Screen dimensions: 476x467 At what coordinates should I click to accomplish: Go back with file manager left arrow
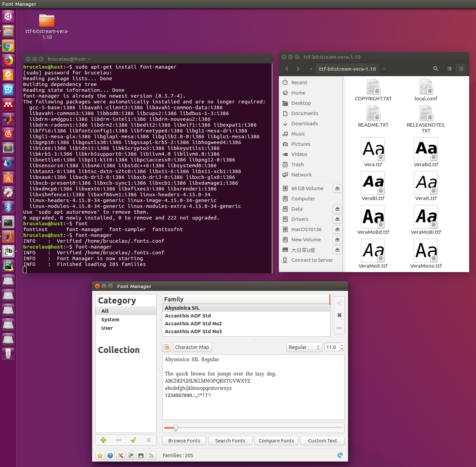(x=287, y=69)
